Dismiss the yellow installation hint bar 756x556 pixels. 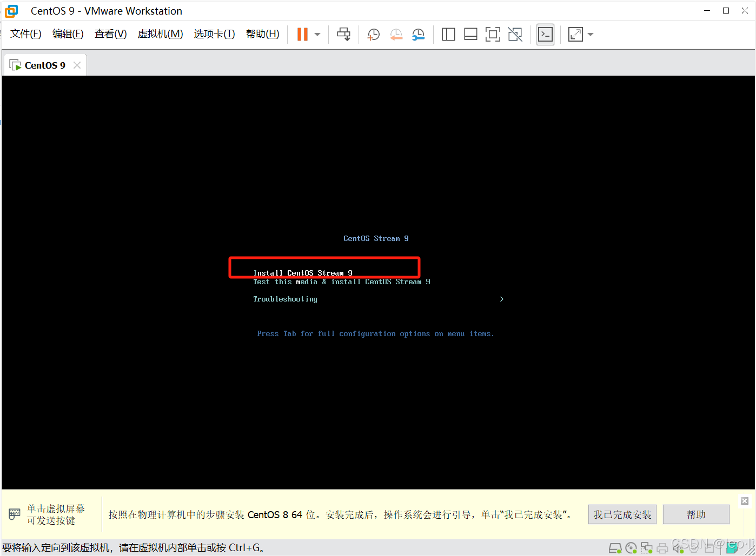[x=745, y=501]
